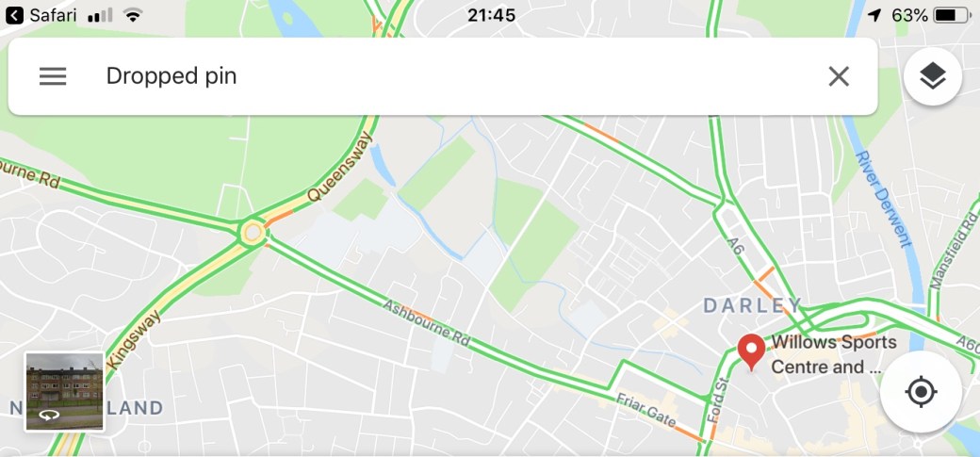980x457 pixels.
Task: Tap the DARLEY area label
Action: (x=753, y=305)
